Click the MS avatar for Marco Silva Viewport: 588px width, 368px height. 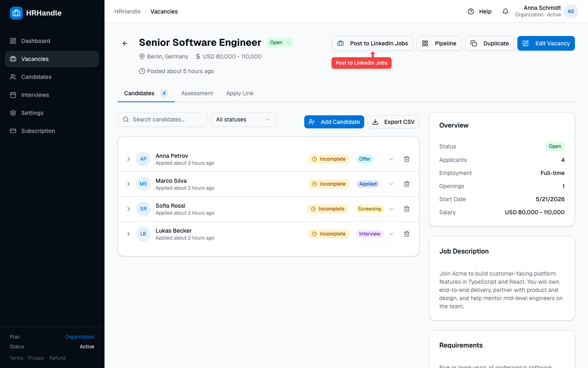point(143,184)
